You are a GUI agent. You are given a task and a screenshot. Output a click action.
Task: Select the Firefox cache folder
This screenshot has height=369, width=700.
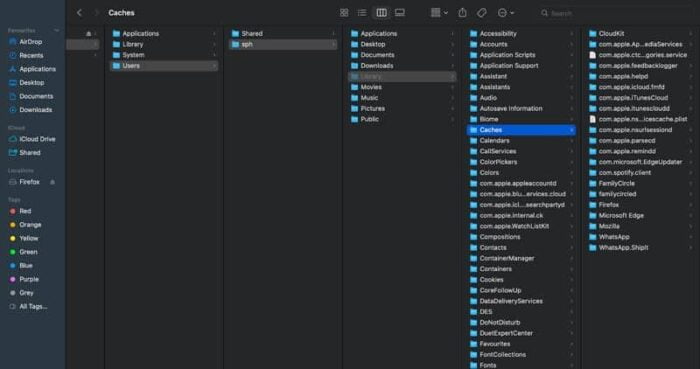[641, 205]
